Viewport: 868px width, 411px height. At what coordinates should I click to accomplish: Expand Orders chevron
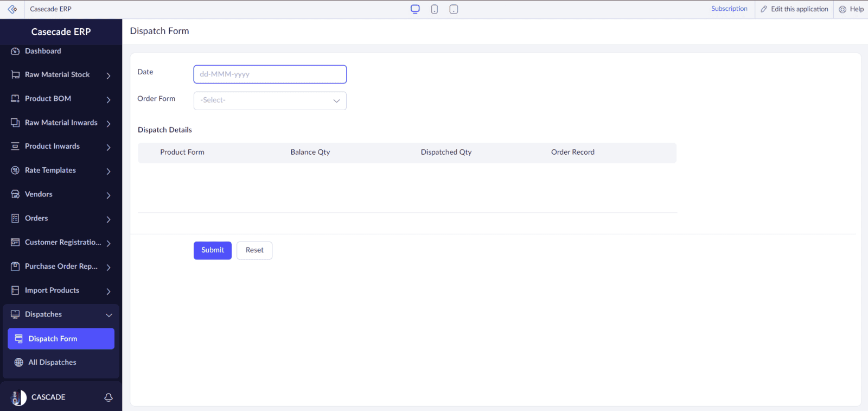click(108, 219)
